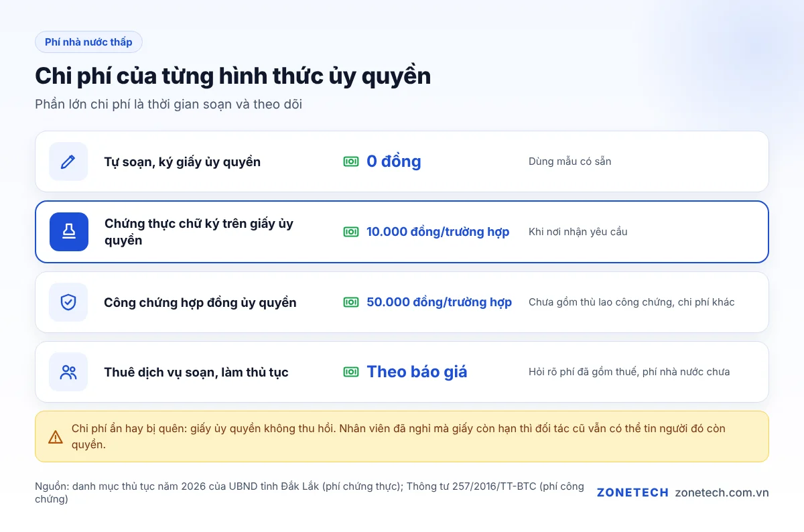Click the money icon next to 0 đồng
The width and height of the screenshot is (804, 532).
click(x=351, y=161)
